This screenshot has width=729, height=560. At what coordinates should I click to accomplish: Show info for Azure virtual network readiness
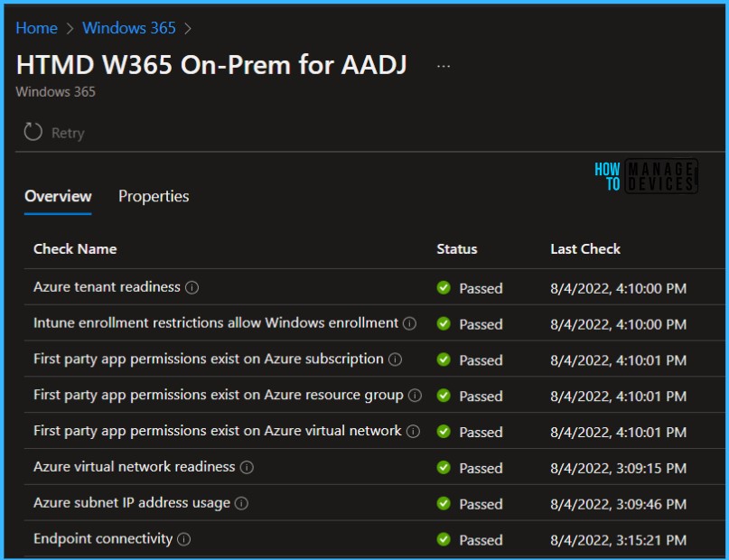247,467
